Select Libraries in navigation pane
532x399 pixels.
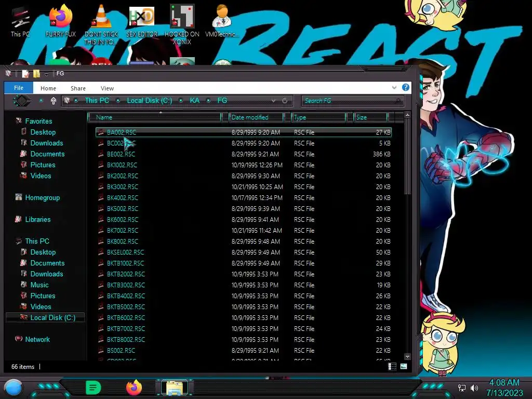tap(38, 219)
